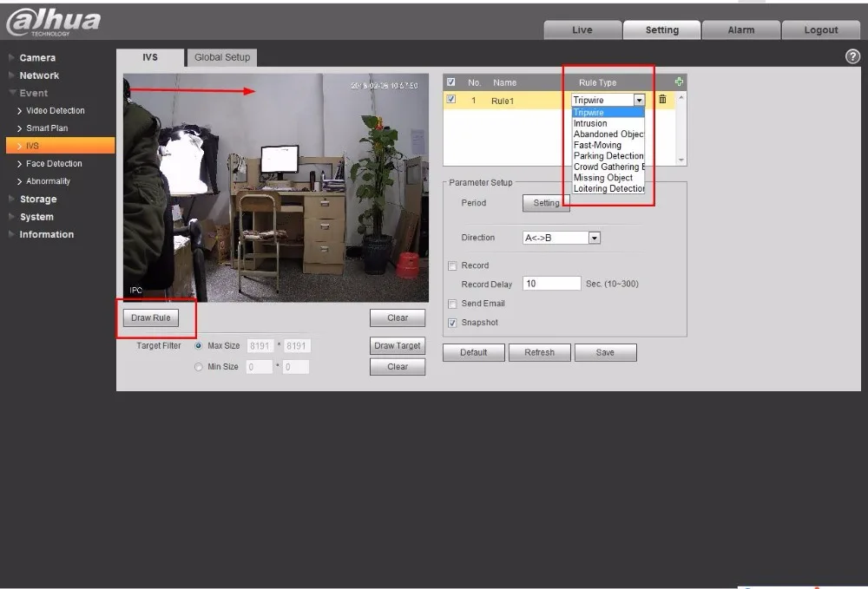868x589 pixels.
Task: Choose Loitering Detection rule type
Action: pos(608,188)
